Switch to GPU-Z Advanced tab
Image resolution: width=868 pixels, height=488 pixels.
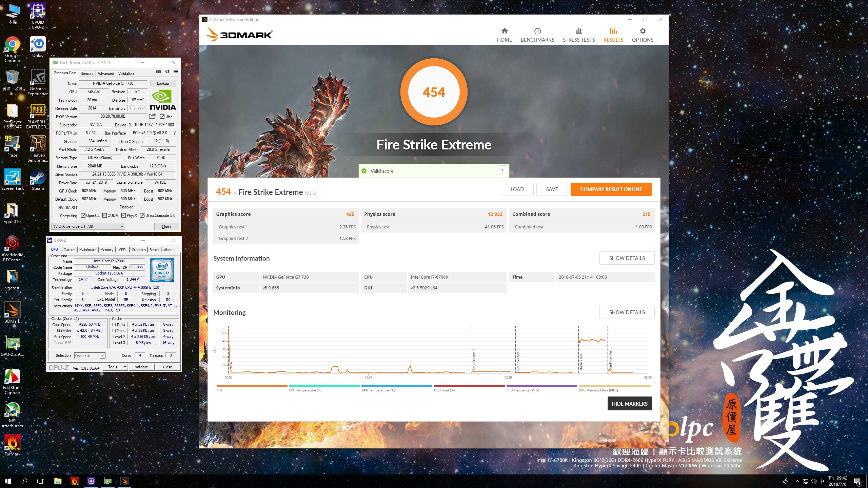(106, 73)
